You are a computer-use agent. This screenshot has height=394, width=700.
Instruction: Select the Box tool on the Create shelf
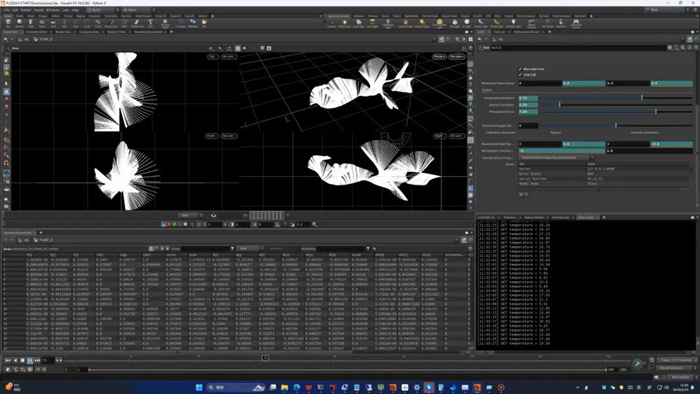click(8, 22)
